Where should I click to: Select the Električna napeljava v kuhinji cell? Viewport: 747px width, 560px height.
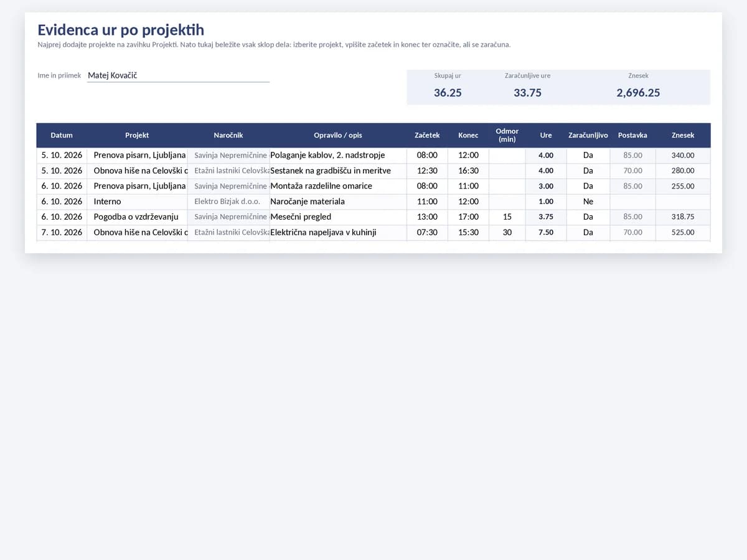338,232
